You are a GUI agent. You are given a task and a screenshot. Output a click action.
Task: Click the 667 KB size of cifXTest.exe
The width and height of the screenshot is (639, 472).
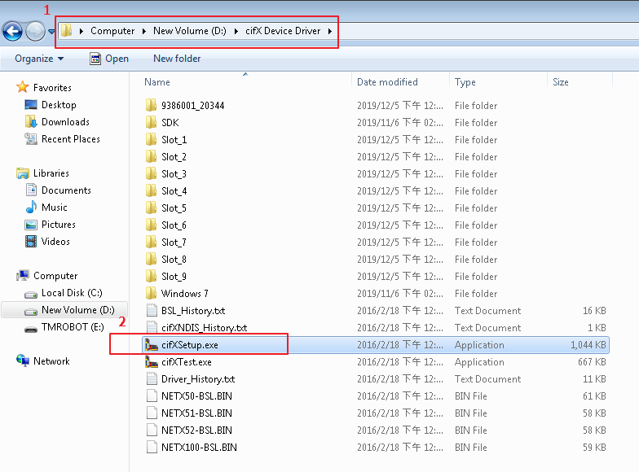click(592, 362)
